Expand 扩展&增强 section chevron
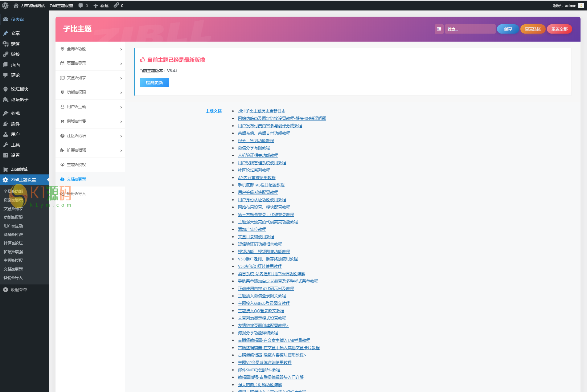 point(121,151)
